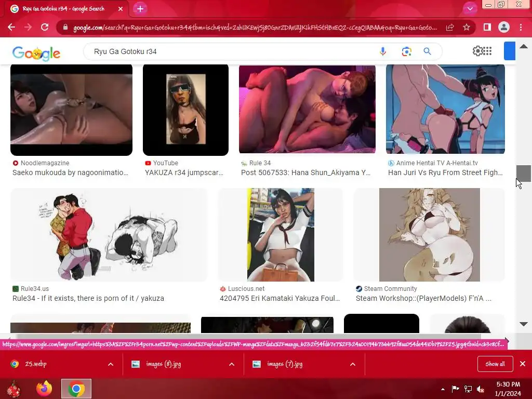Close the downloads bar

click(x=523, y=364)
